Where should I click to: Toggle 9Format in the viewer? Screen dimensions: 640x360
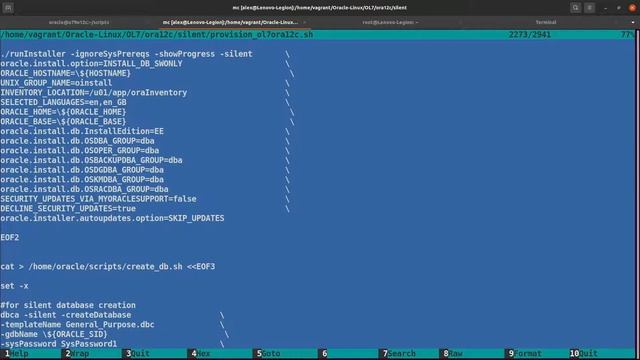(524, 353)
